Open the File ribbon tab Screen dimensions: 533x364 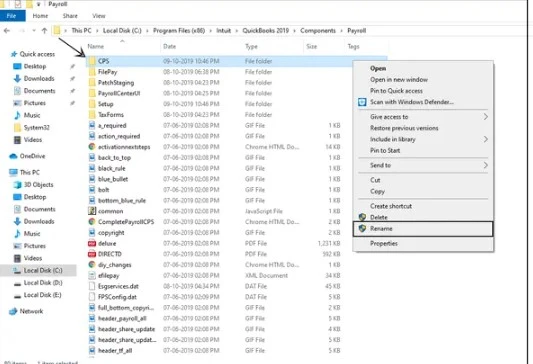12,16
